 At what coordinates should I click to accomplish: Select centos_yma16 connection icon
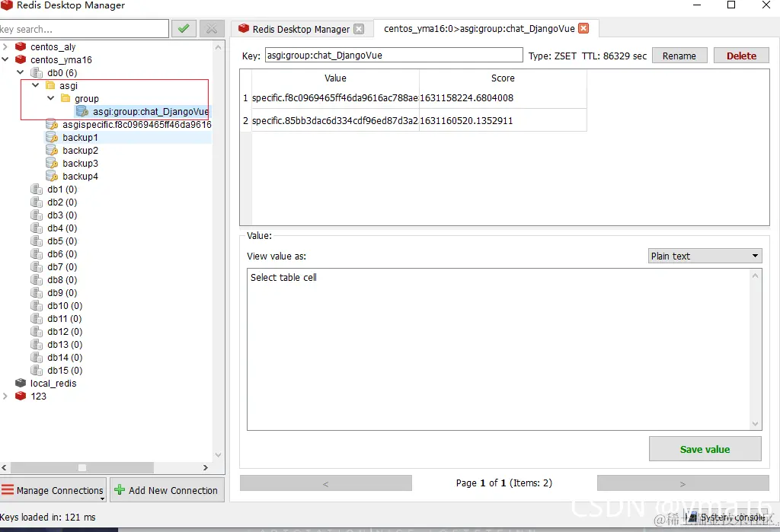(21, 59)
